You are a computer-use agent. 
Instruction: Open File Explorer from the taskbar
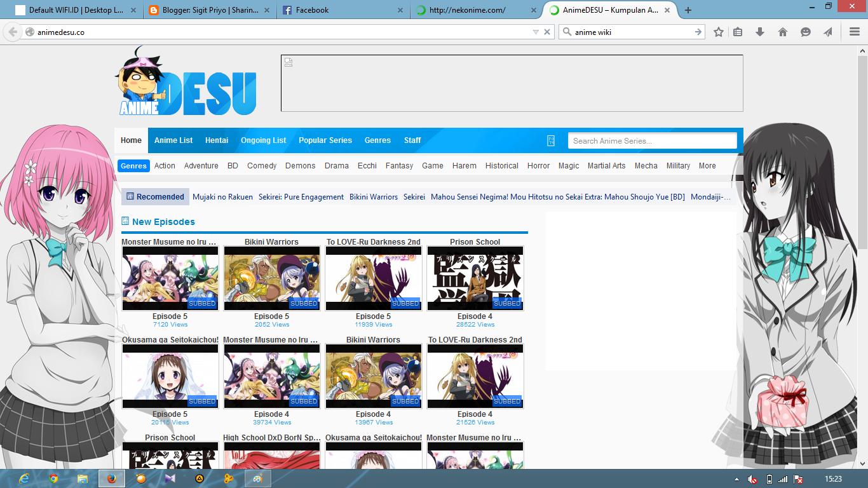tap(83, 478)
